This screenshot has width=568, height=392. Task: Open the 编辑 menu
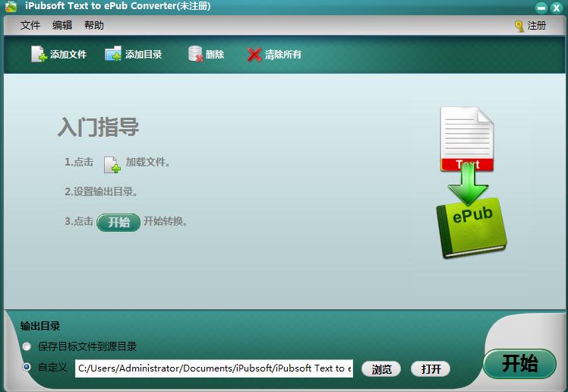coord(62,25)
